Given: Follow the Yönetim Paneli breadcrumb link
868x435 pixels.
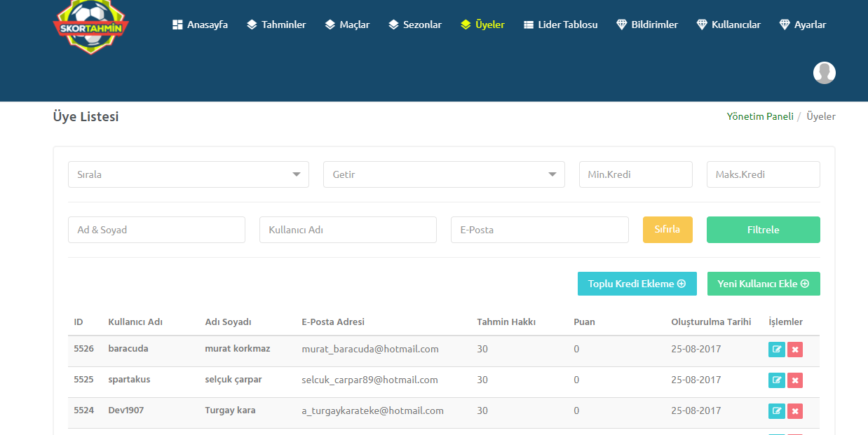Looking at the screenshot, I should (x=760, y=116).
